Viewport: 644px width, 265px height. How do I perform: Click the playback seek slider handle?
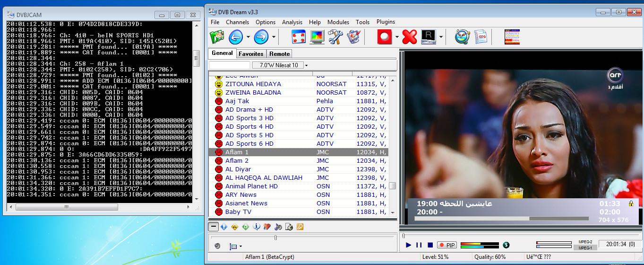403,235
